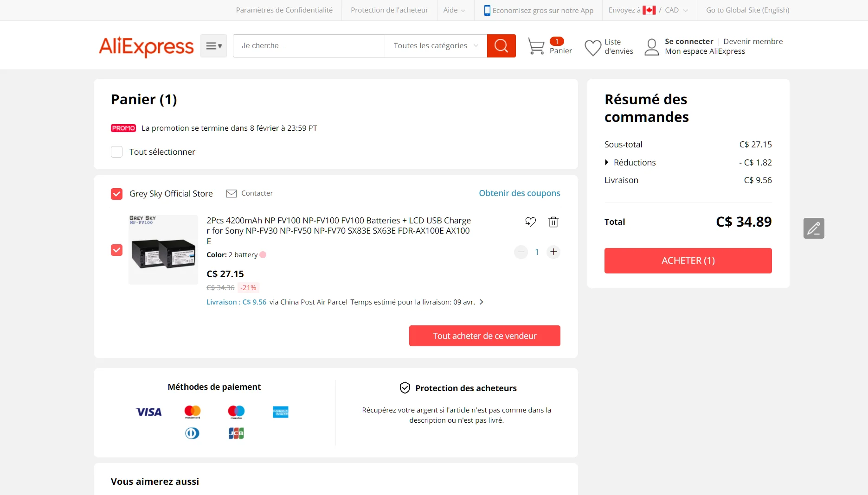Click the Vous aimerez aussi heading
This screenshot has height=495, width=868.
pyautogui.click(x=155, y=482)
